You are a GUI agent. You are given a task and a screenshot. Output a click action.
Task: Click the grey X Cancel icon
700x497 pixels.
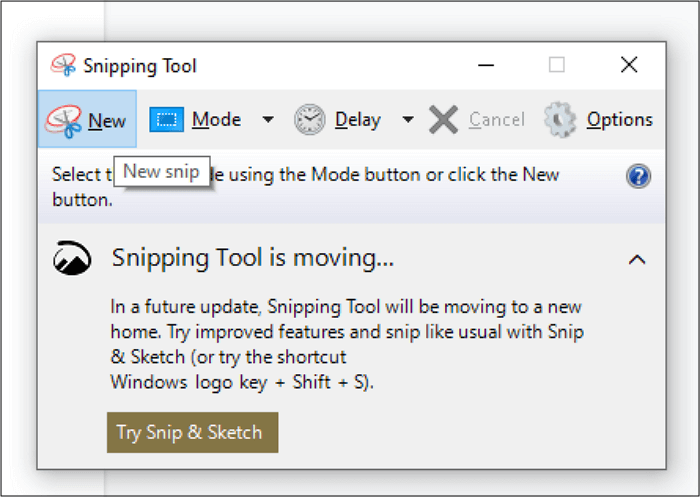tap(444, 120)
